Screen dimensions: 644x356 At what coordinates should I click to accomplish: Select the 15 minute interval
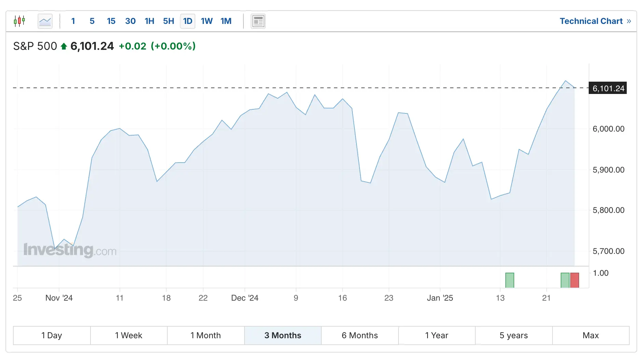pyautogui.click(x=111, y=21)
